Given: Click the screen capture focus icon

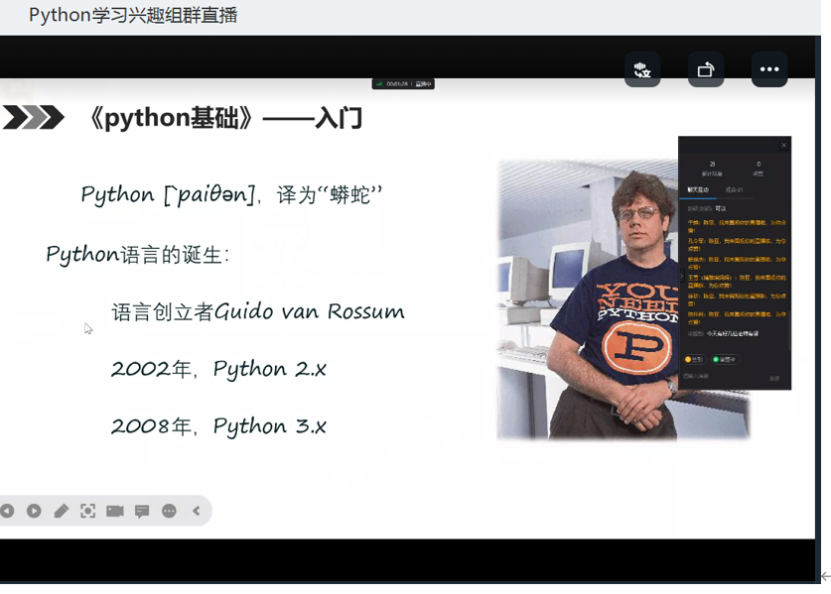Looking at the screenshot, I should (88, 511).
